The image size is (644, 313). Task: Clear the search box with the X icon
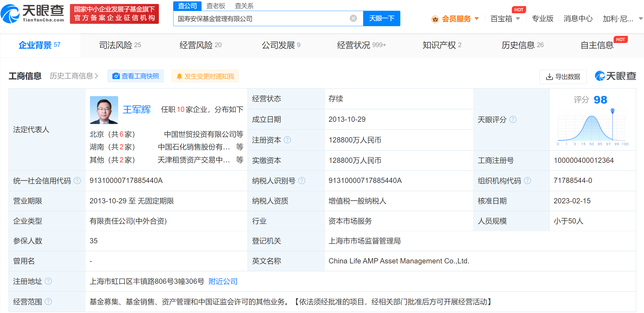[353, 18]
